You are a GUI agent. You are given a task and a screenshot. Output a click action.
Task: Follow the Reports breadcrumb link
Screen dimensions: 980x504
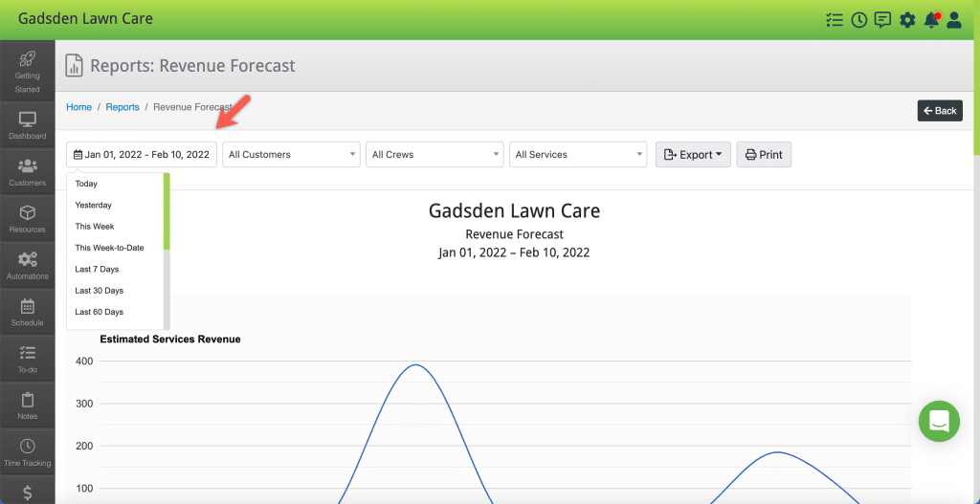(x=122, y=107)
